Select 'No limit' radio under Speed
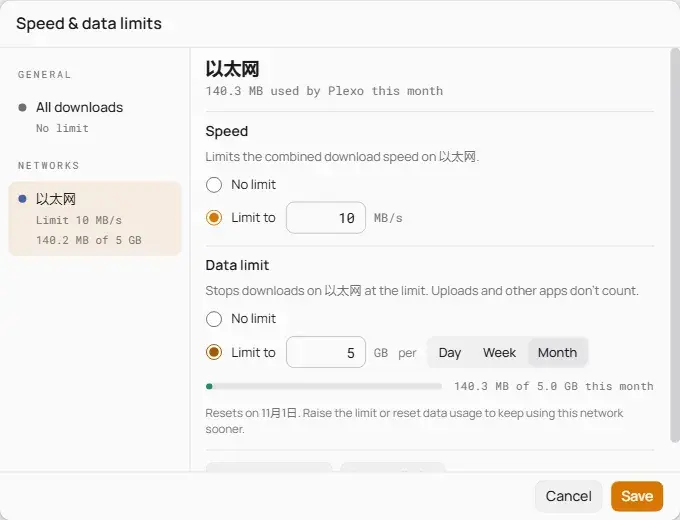Image resolution: width=680 pixels, height=520 pixels. pos(214,185)
